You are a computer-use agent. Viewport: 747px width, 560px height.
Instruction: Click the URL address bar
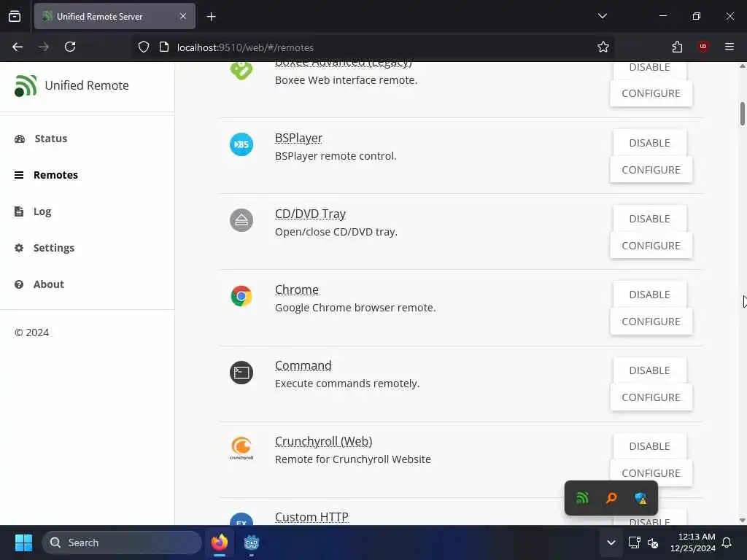[x=373, y=47]
